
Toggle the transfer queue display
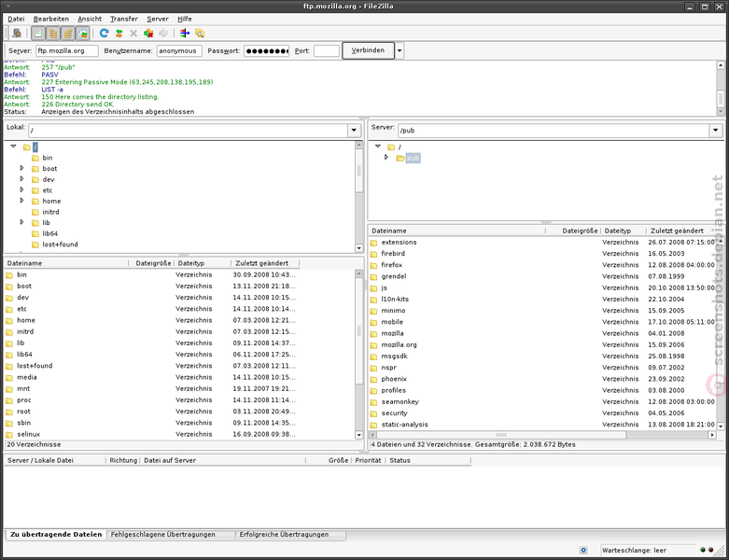coord(83,33)
